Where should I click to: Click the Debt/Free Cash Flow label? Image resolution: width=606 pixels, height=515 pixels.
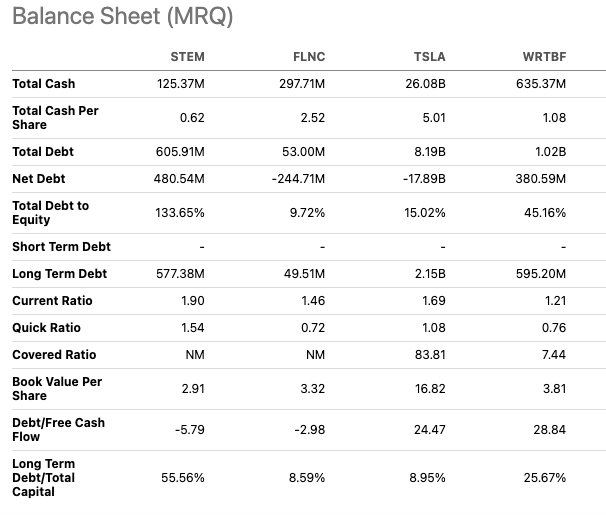pos(58,430)
